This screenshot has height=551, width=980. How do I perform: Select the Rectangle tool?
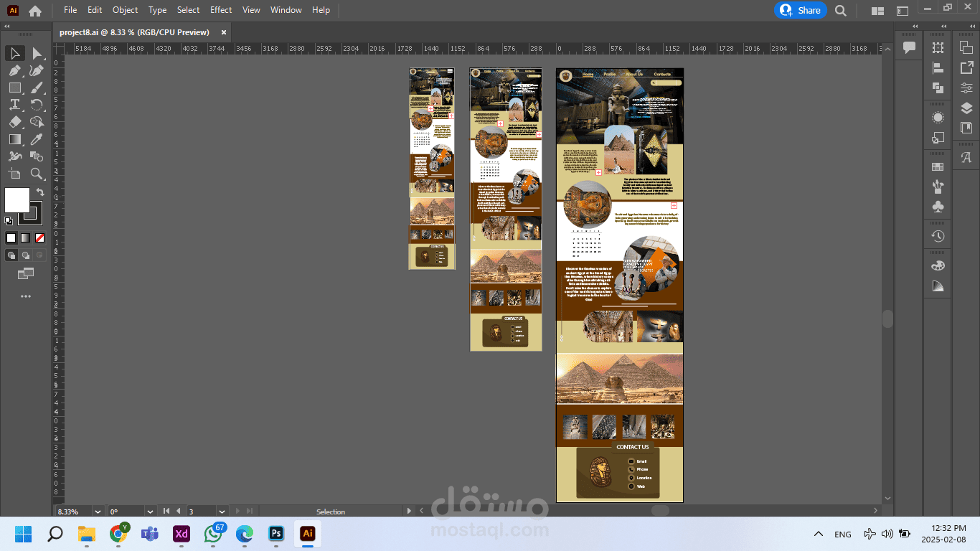coord(14,88)
